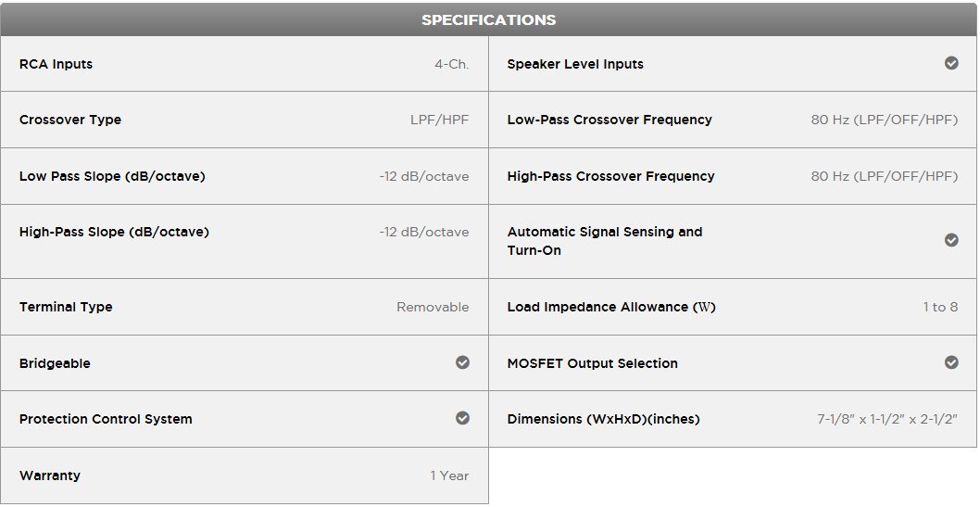Select the RCA Inputs label
The height and width of the screenshot is (507, 980).
pos(56,64)
